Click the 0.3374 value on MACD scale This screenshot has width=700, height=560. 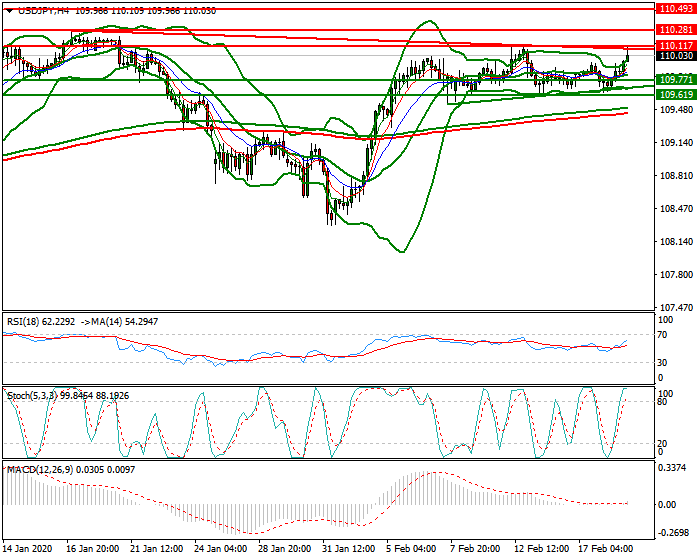coord(673,468)
